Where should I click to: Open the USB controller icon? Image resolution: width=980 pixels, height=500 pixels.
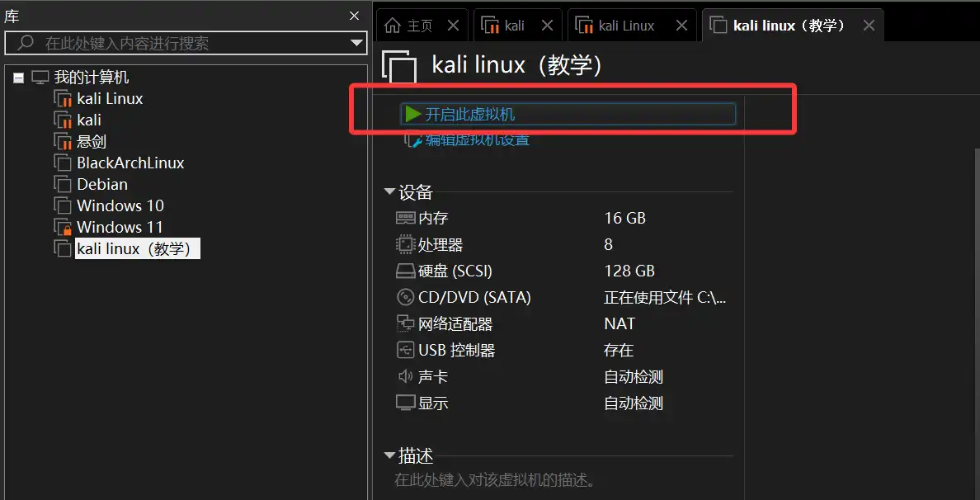tap(406, 350)
